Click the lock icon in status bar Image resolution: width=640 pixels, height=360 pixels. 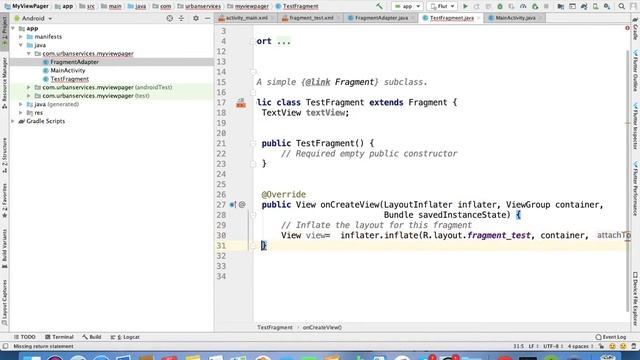click(x=601, y=346)
